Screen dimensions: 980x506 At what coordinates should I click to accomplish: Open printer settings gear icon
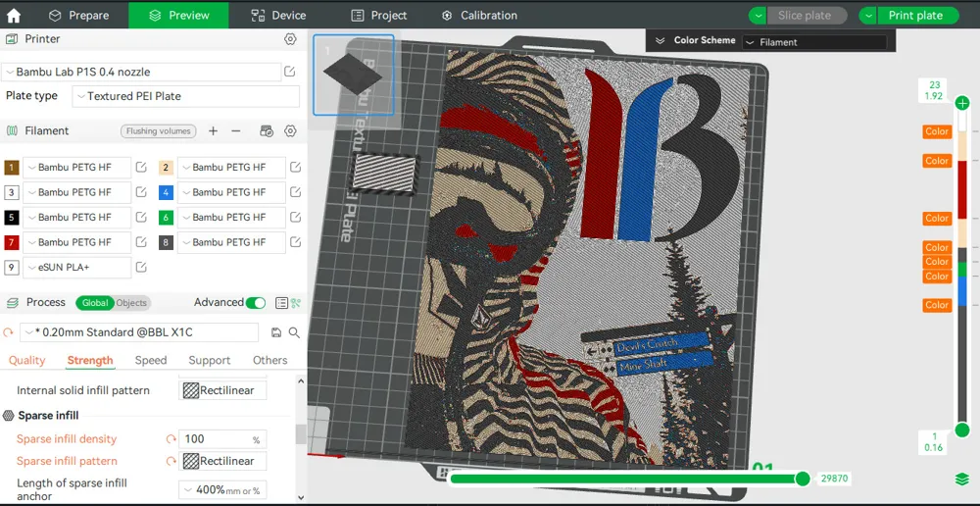290,39
